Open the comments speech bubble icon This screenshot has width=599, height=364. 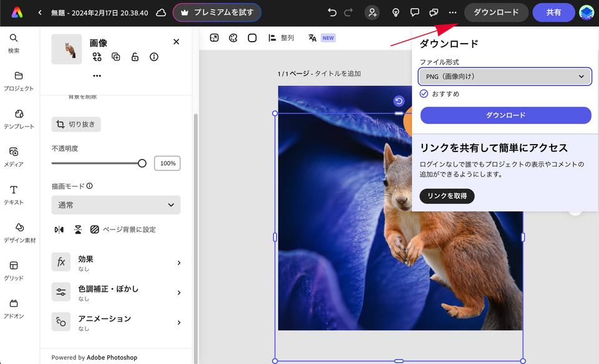coord(414,12)
